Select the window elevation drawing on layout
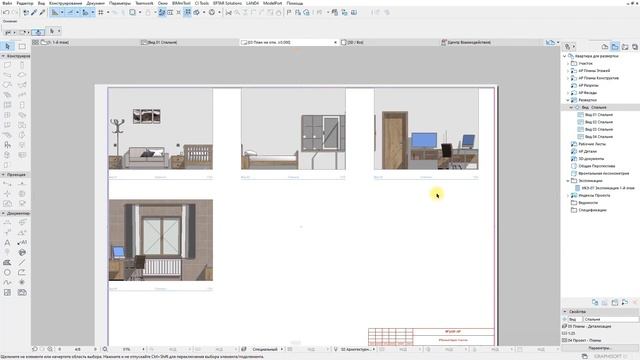 [x=160, y=240]
